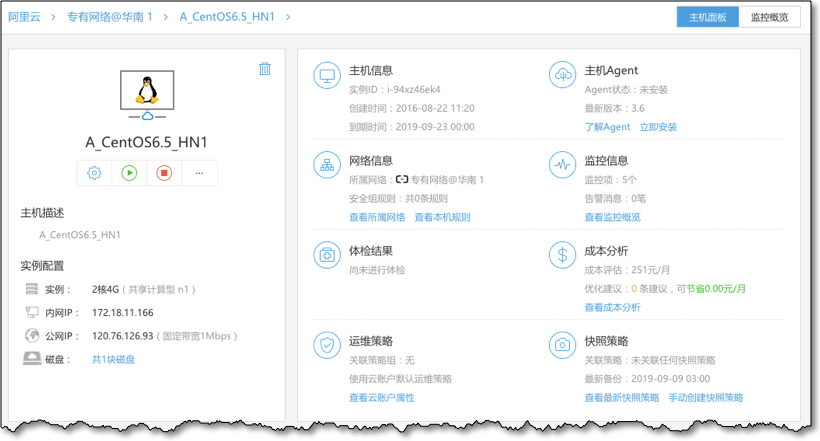The height and width of the screenshot is (441, 820).
Task: Click the 网络信息 network icon
Action: [x=327, y=165]
